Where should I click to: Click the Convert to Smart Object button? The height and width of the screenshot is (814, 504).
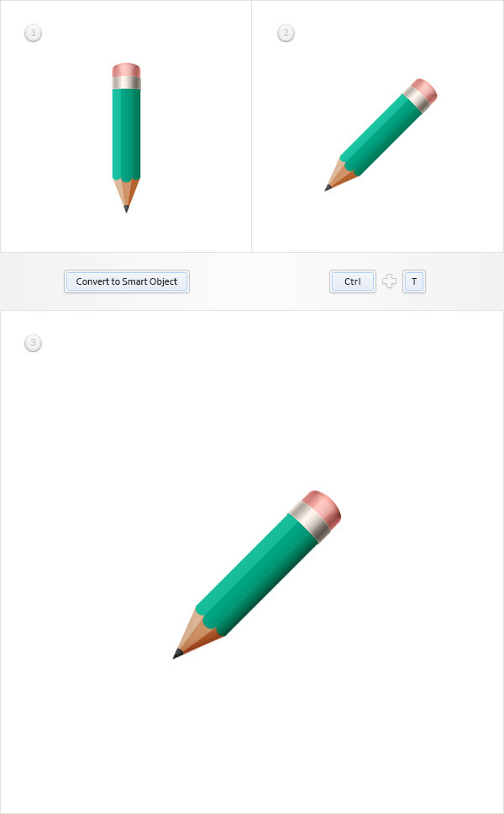(127, 281)
